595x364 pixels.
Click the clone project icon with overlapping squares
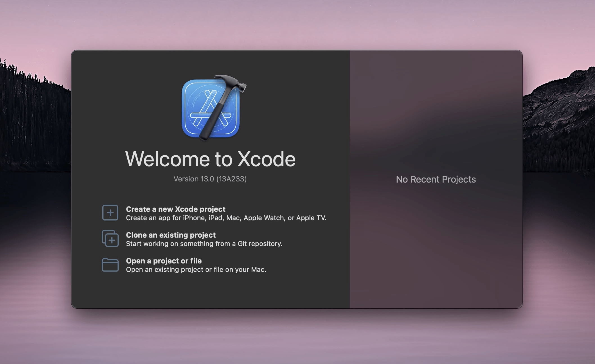click(110, 238)
